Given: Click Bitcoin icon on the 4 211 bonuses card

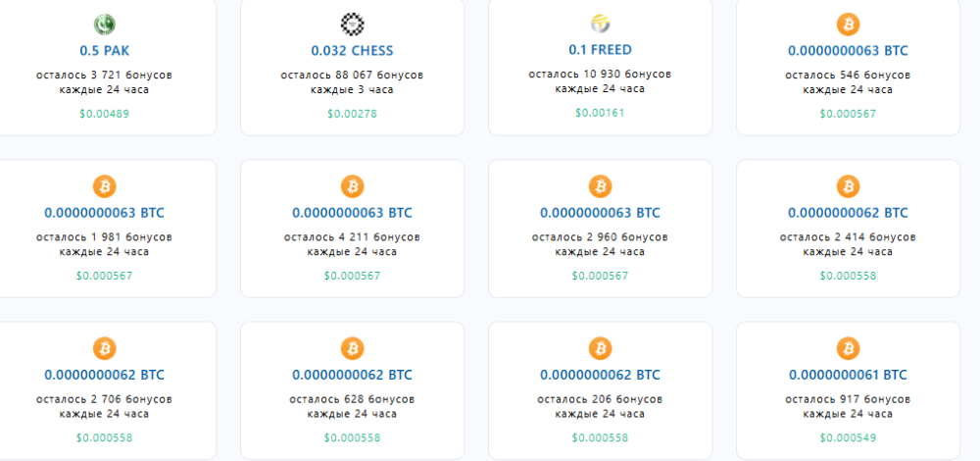Looking at the screenshot, I should [352, 185].
